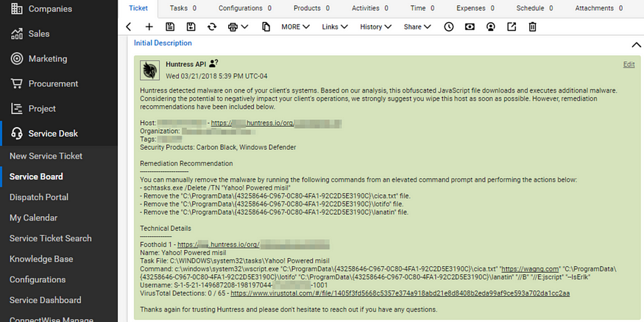Image resolution: width=644 pixels, height=322 pixels.
Task: Open Companies in the sidebar
Action: (50, 9)
